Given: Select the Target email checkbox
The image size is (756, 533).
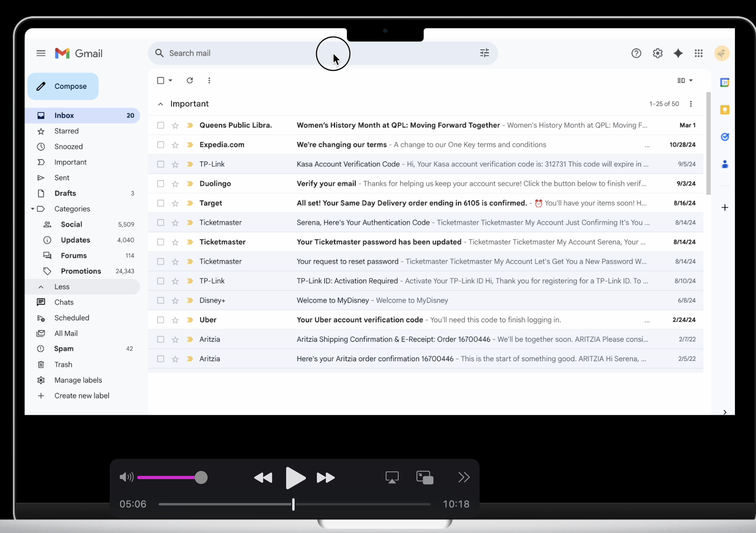Looking at the screenshot, I should point(161,203).
